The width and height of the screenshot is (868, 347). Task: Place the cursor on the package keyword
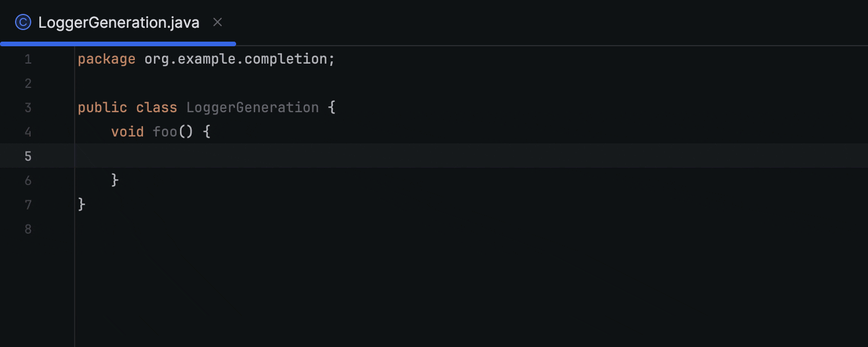(x=106, y=58)
